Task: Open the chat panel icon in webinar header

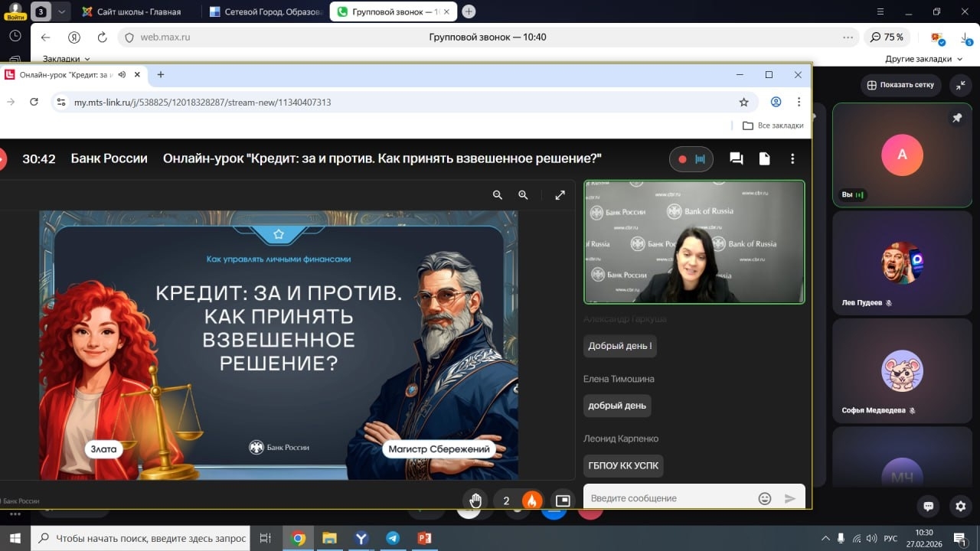Action: click(x=736, y=158)
